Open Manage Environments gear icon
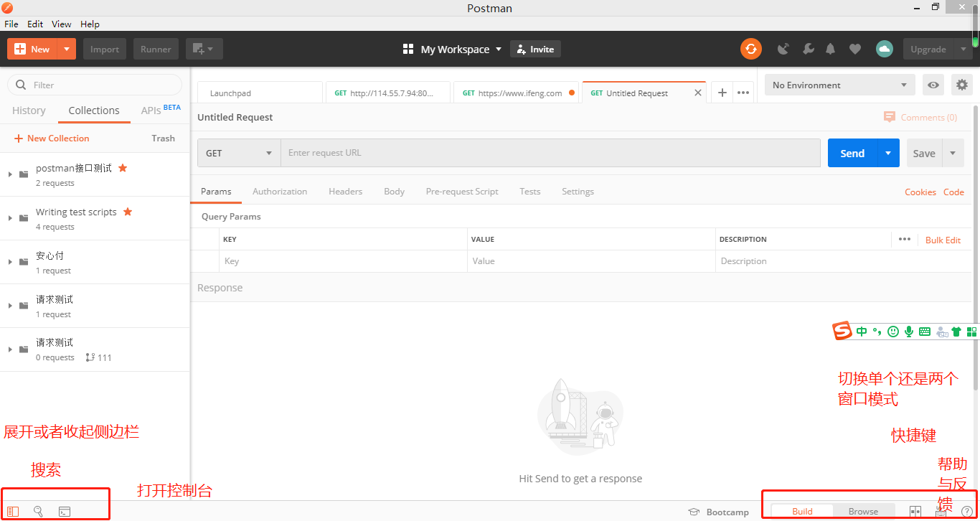The image size is (980, 521). click(962, 85)
